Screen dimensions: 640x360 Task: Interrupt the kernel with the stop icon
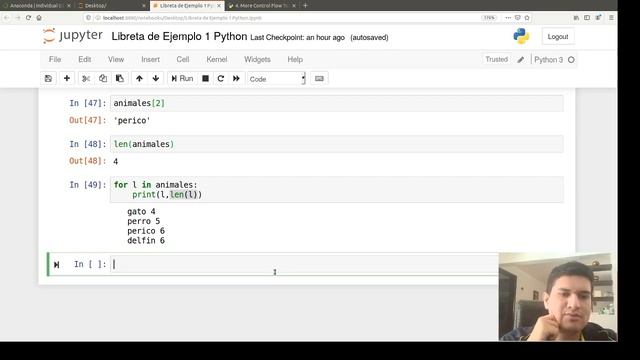[x=205, y=78]
